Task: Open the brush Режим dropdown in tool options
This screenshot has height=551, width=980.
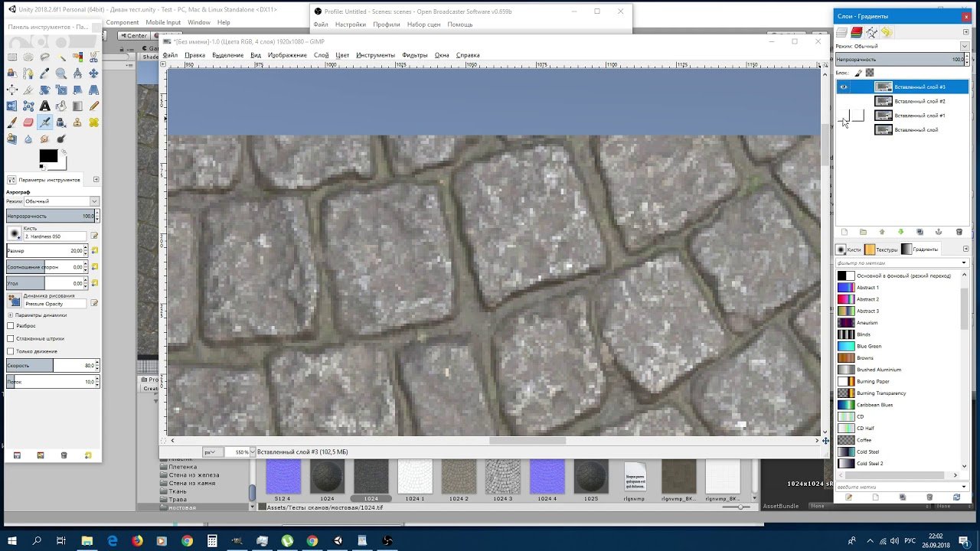Action: coord(61,201)
